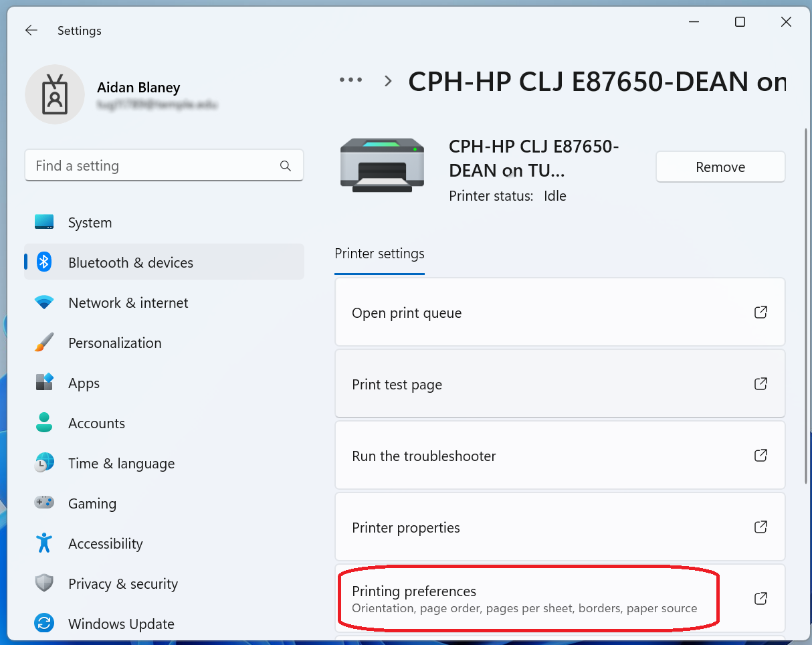The image size is (812, 645).
Task: Click the external link icon for Open print queue
Action: [x=760, y=312]
